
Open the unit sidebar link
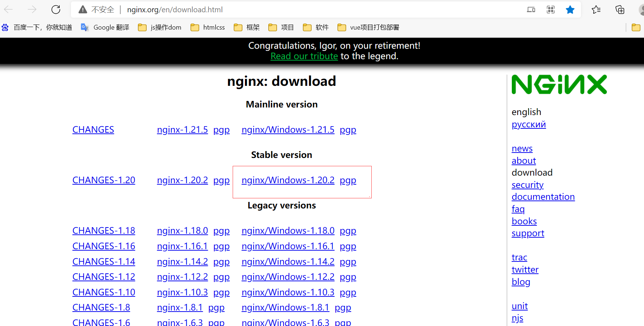pyautogui.click(x=520, y=306)
